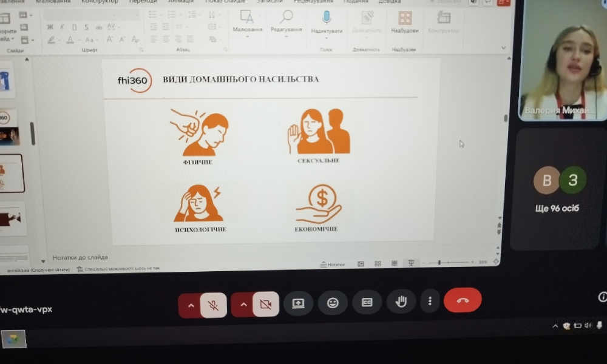Clear all text formatting icon

pyautogui.click(x=135, y=39)
